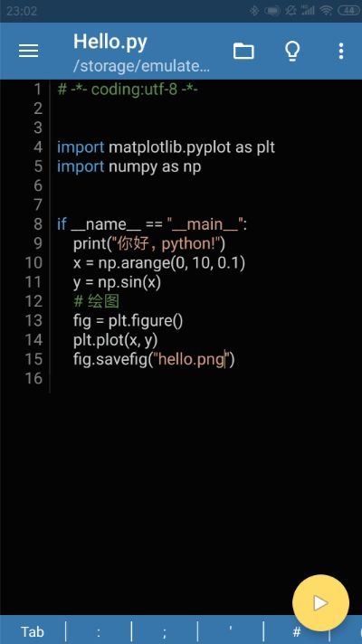This screenshot has width=362, height=644.
Task: Open the three-dot overflow menu
Action: click(340, 51)
